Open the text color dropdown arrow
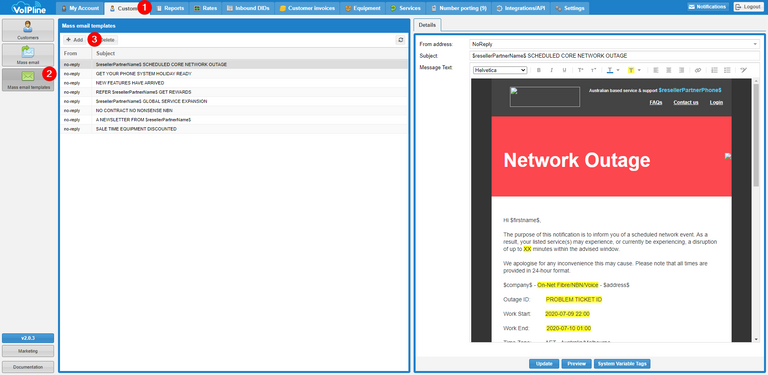The image size is (768, 375). click(x=618, y=70)
